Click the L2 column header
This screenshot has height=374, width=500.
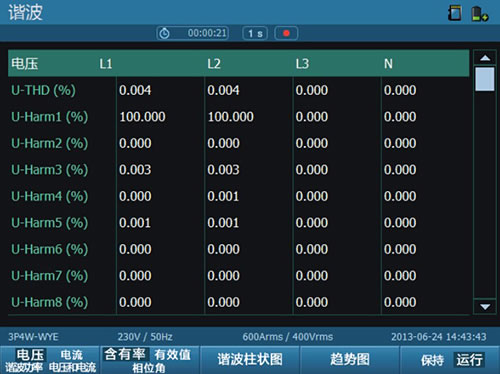[214, 64]
